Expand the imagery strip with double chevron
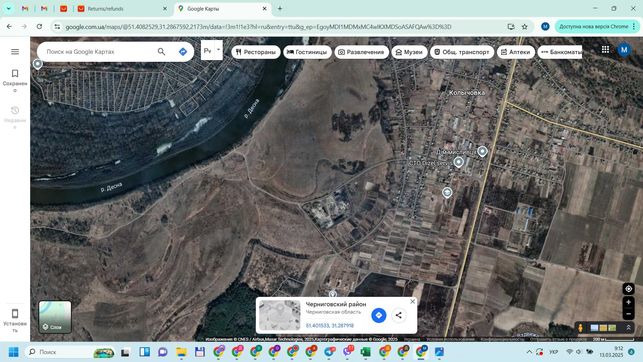 click(628, 328)
